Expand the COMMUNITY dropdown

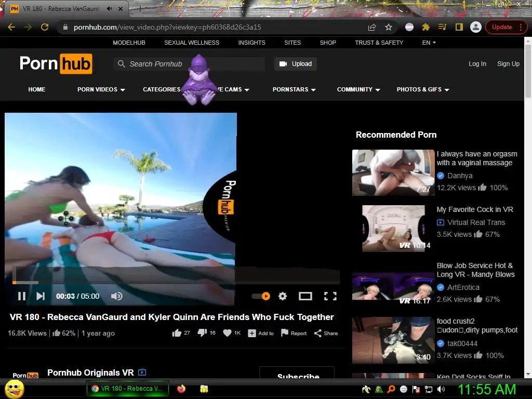tap(358, 89)
